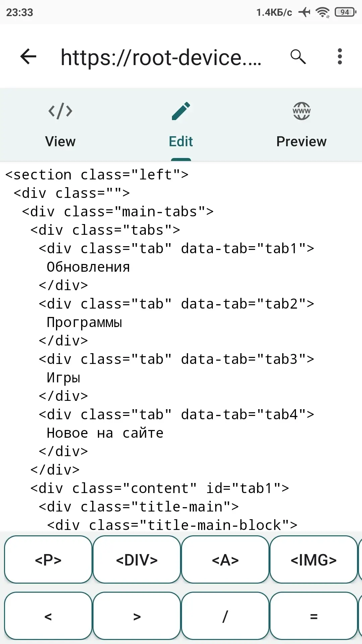The image size is (362, 644).
Task: Insert the less-than symbol key
Action: click(48, 616)
